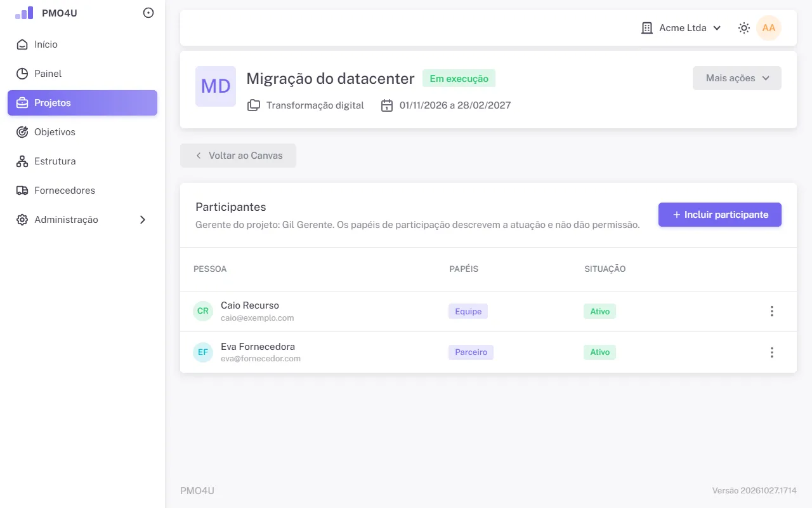
Task: Open the Painel menu item
Action: 82,74
